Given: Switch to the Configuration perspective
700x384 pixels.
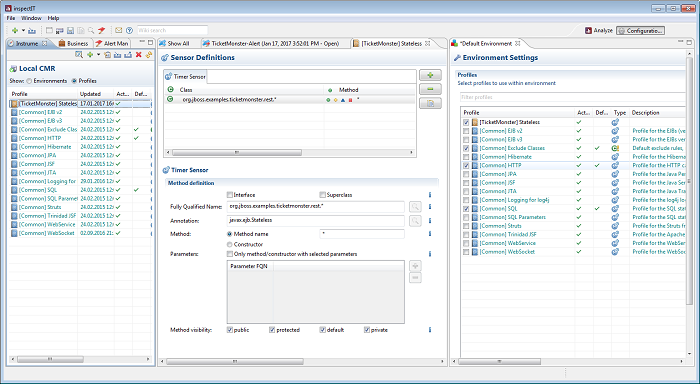Looking at the screenshot, I should point(641,30).
